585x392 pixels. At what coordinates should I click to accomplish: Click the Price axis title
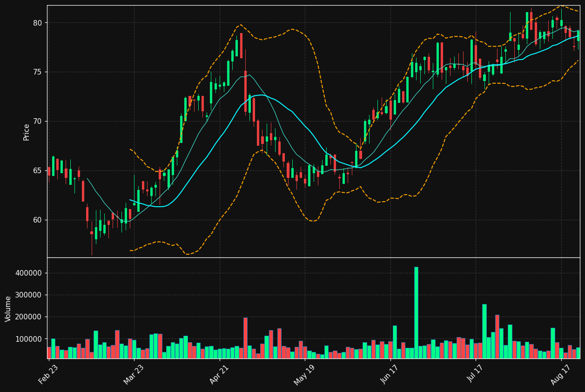[27, 132]
